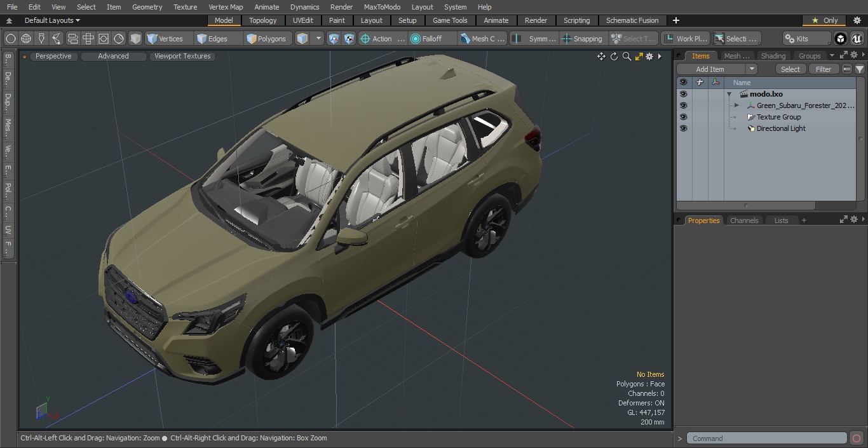Viewport: 868px width, 448px height.
Task: Click the Filter button in Items panel
Action: pos(824,69)
